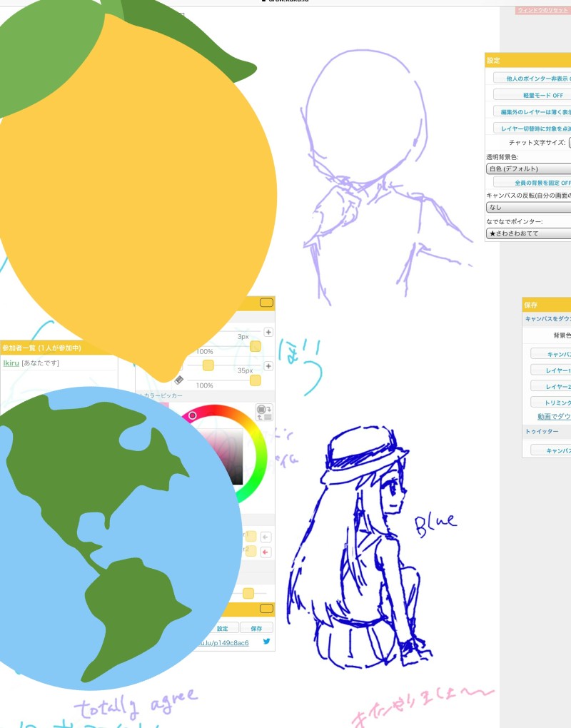Screen dimensions: 571x728
Task: Click the Ikiru participant name link
Action: click(11, 363)
